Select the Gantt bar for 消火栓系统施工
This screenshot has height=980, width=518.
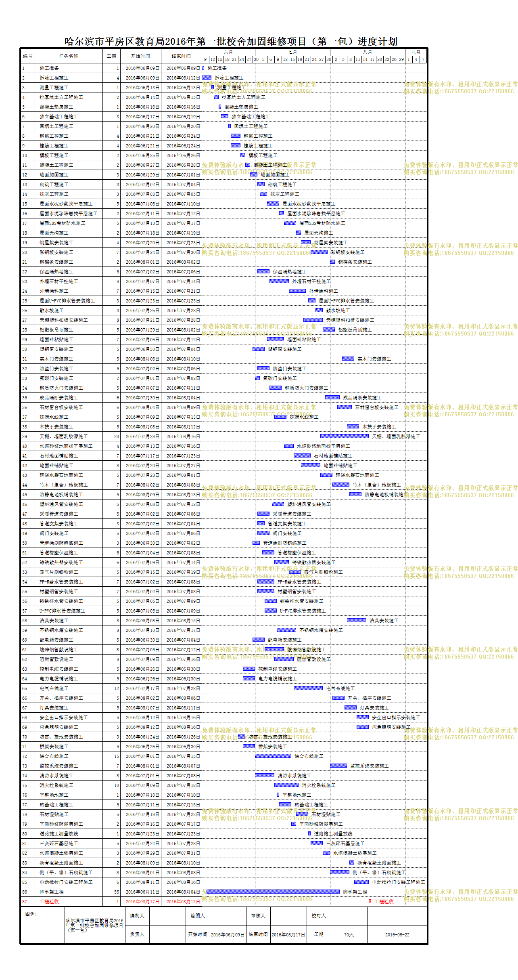tap(286, 785)
